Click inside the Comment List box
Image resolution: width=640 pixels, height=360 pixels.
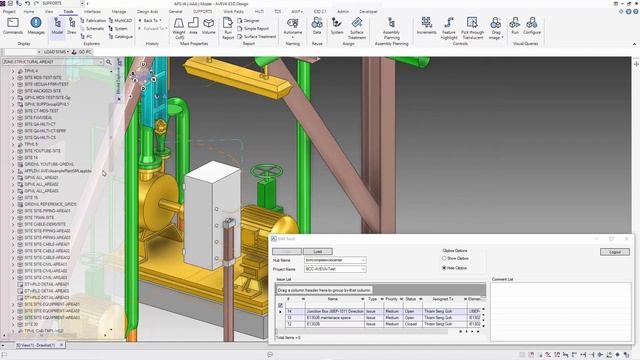click(561, 311)
